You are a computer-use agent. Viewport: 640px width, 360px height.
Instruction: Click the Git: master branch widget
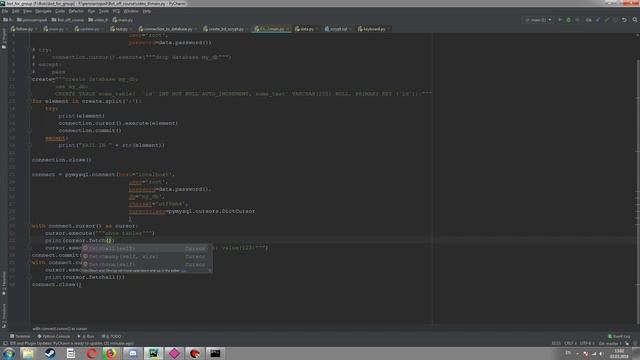[610, 343]
